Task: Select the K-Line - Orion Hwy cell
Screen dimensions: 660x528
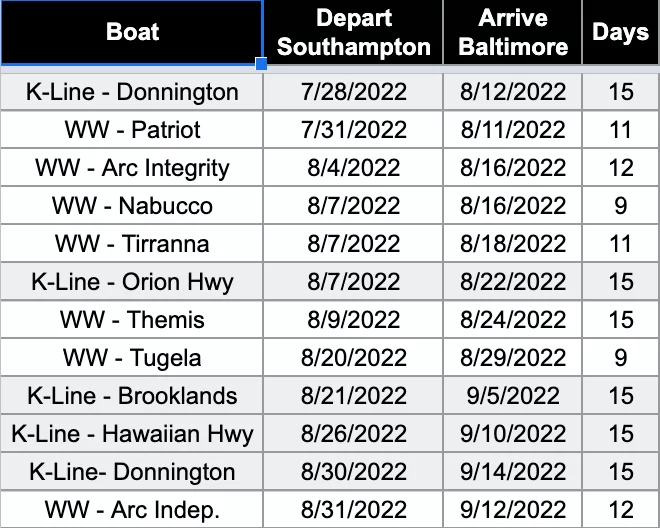Action: (132, 282)
